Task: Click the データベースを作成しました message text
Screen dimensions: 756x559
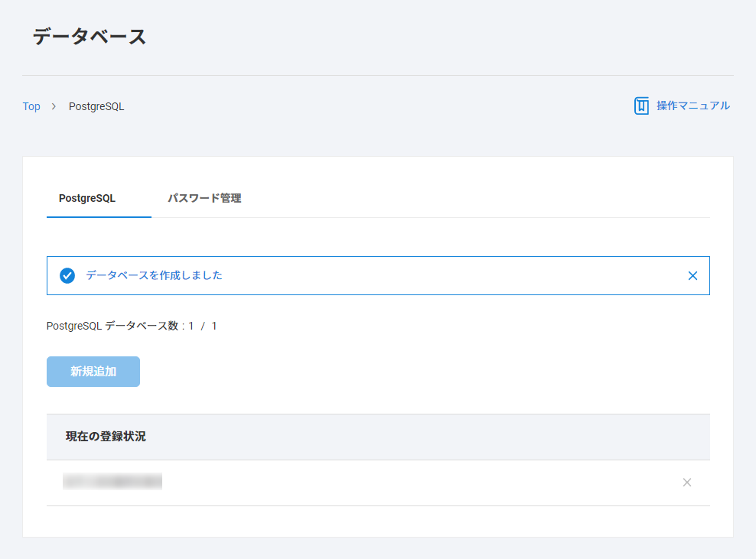Action: pyautogui.click(x=154, y=275)
